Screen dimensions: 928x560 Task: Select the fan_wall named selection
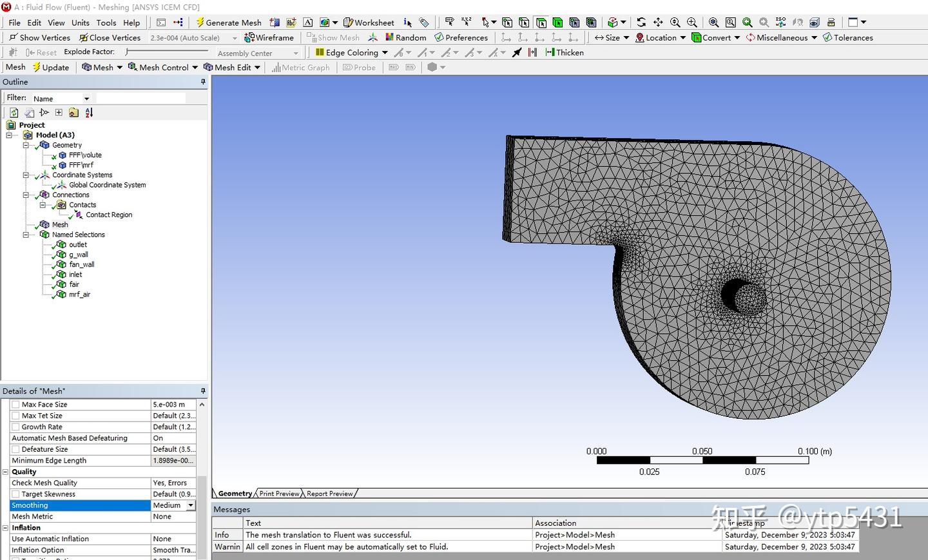point(81,265)
